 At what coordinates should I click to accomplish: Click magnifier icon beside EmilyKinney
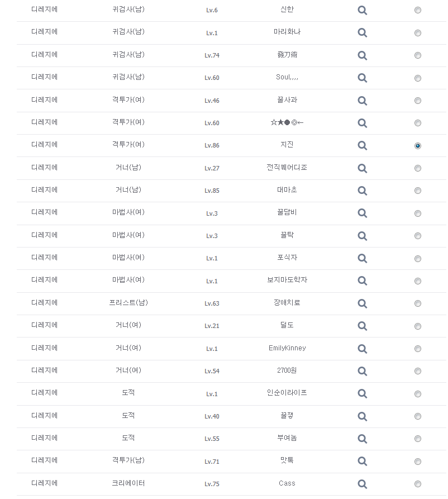(x=363, y=349)
